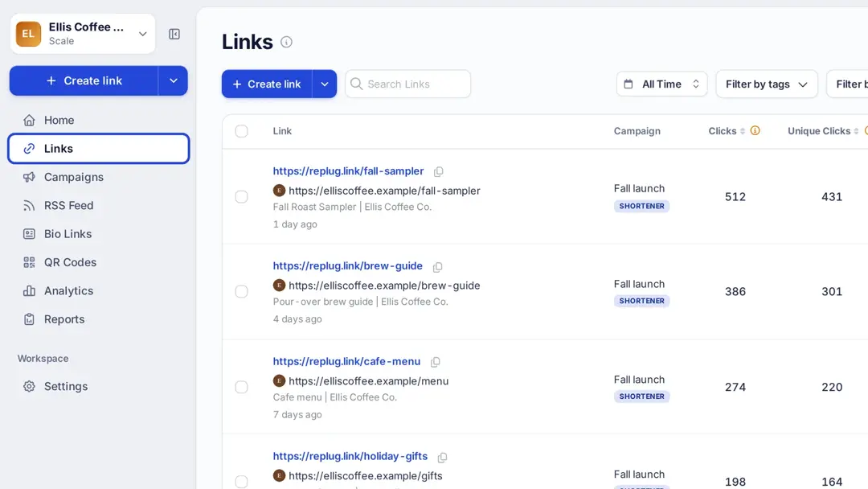This screenshot has width=868, height=489.
Task: Copy the holiday-gifts short link
Action: pyautogui.click(x=442, y=458)
